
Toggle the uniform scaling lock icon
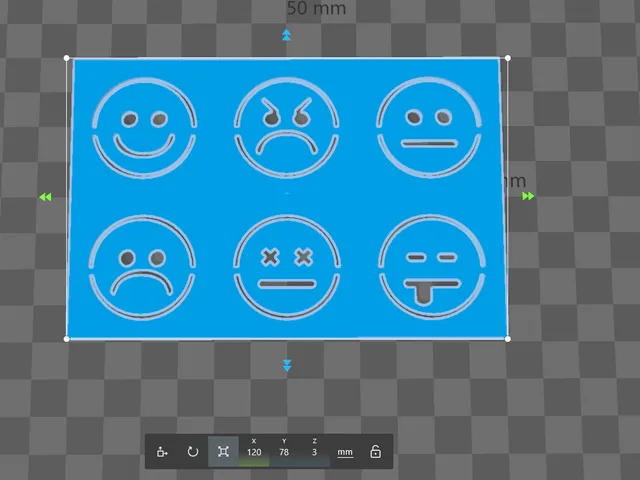(x=376, y=452)
